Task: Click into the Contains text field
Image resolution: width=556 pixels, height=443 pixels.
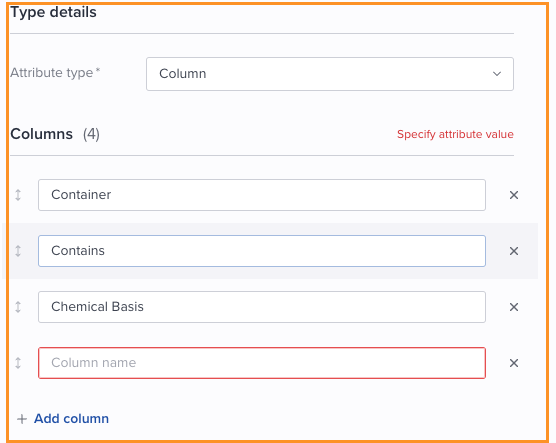Action: pos(262,251)
